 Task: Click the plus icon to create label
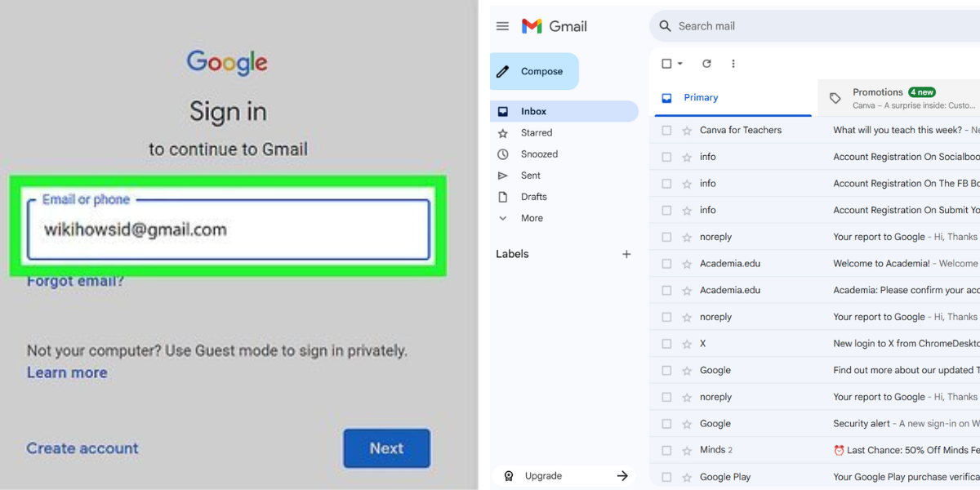(626, 254)
